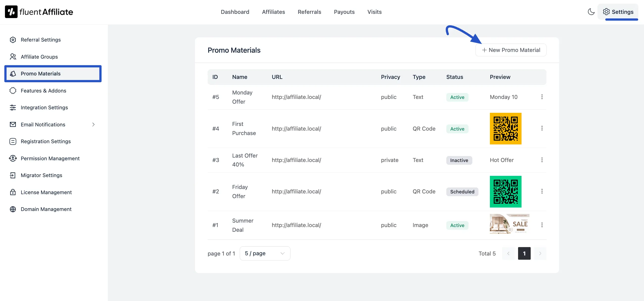Open actions menu for Summer Deal row
This screenshot has height=301, width=644.
tap(542, 225)
